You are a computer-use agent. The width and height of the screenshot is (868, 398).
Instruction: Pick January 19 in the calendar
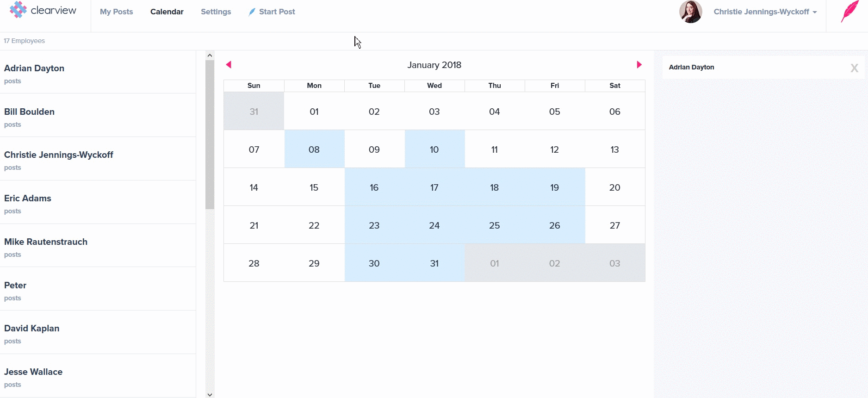[x=554, y=187]
